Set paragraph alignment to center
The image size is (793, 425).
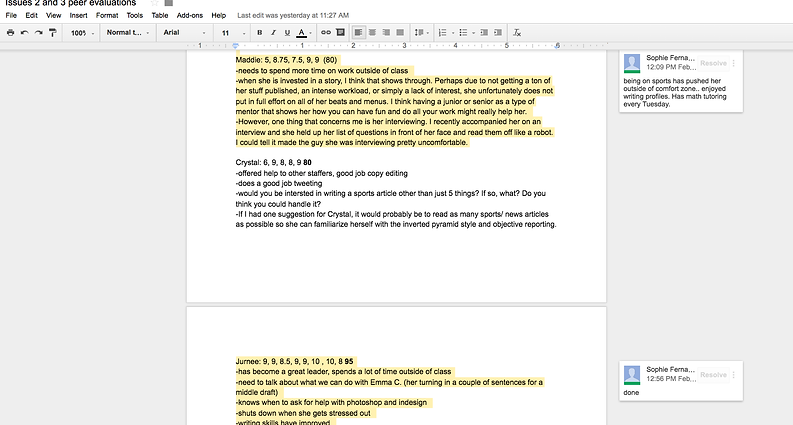click(x=372, y=33)
